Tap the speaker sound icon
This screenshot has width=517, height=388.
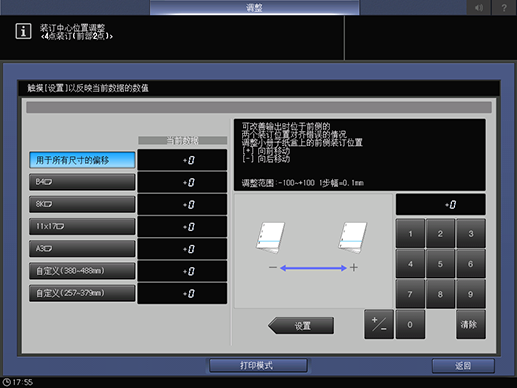479,7
